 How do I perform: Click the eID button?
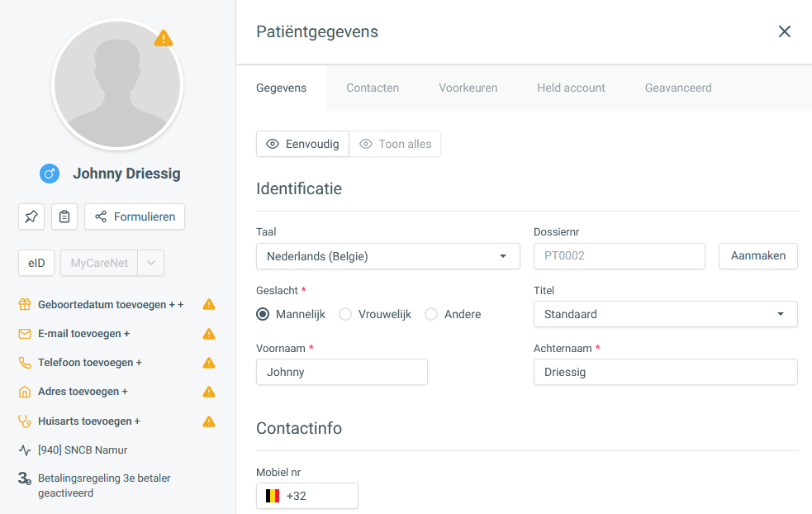[x=36, y=263]
